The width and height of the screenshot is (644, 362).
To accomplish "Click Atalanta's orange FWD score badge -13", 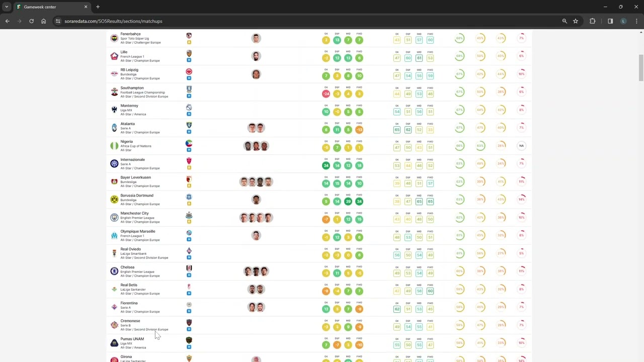I will pyautogui.click(x=359, y=130).
